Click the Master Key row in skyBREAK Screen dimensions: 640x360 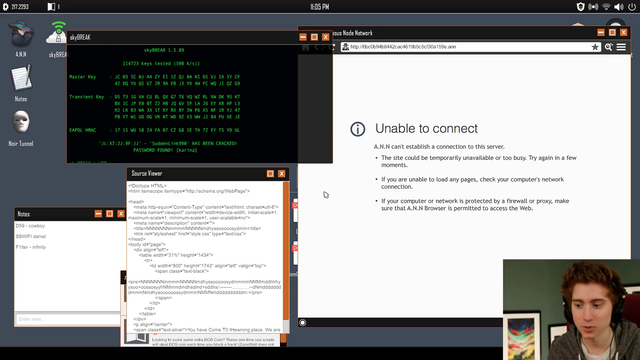tap(155, 80)
